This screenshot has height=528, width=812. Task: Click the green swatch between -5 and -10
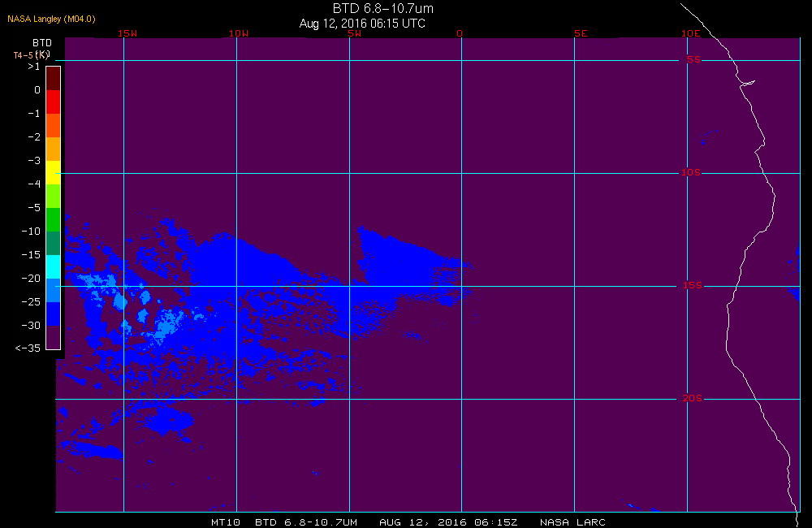[54, 219]
